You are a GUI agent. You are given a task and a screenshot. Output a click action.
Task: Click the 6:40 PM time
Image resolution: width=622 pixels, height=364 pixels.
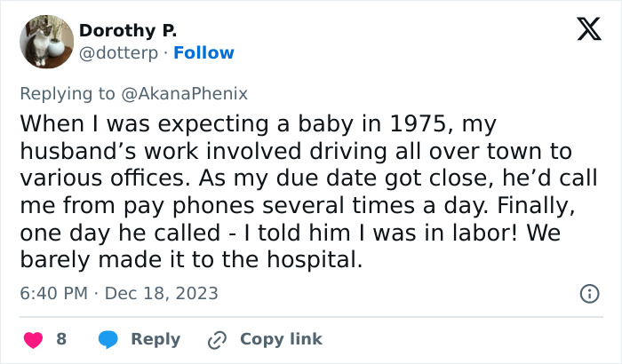(x=53, y=293)
